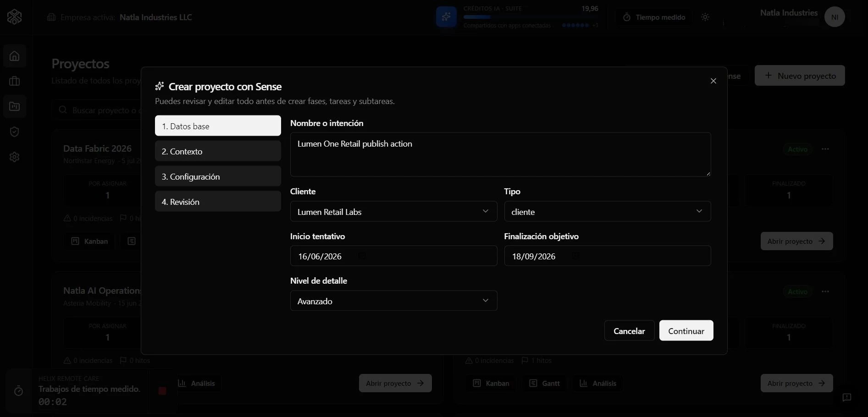The width and height of the screenshot is (868, 417).
Task: Click Abrir proyecto on top right card
Action: click(x=796, y=241)
